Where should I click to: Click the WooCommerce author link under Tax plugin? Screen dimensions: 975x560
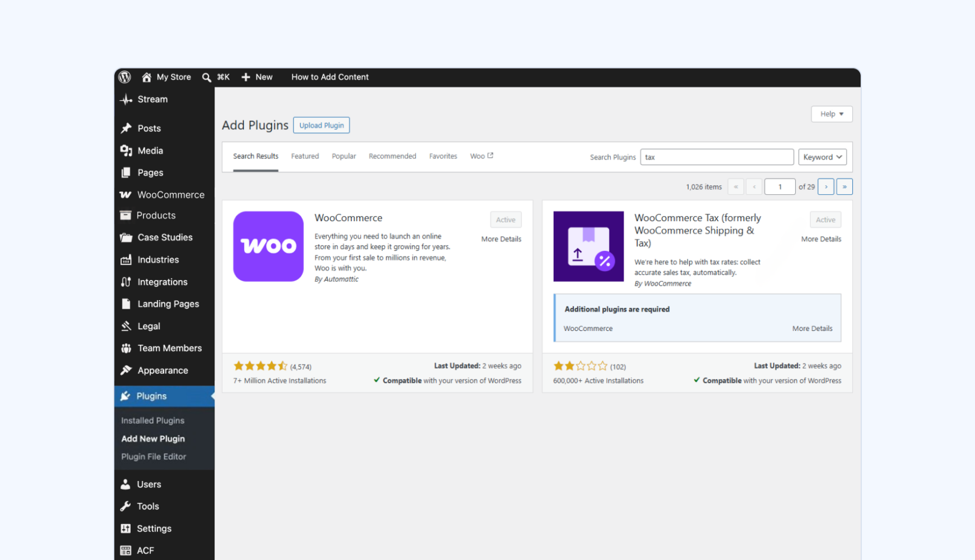[667, 284]
